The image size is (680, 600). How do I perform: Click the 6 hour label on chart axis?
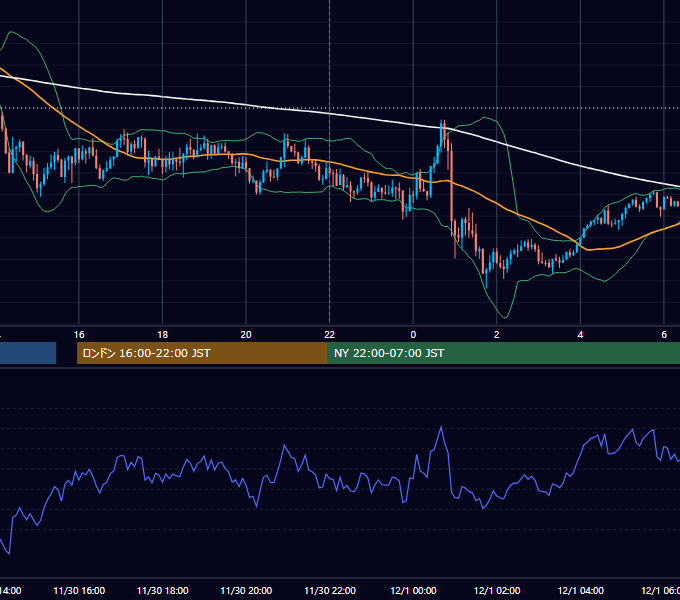point(664,335)
